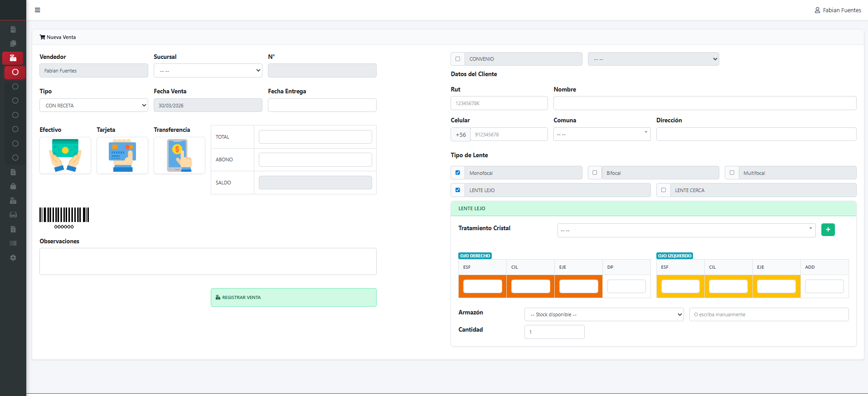Screen dimensions: 868x396
Task: Select Tarjeta card payment icon
Action: coord(122,155)
